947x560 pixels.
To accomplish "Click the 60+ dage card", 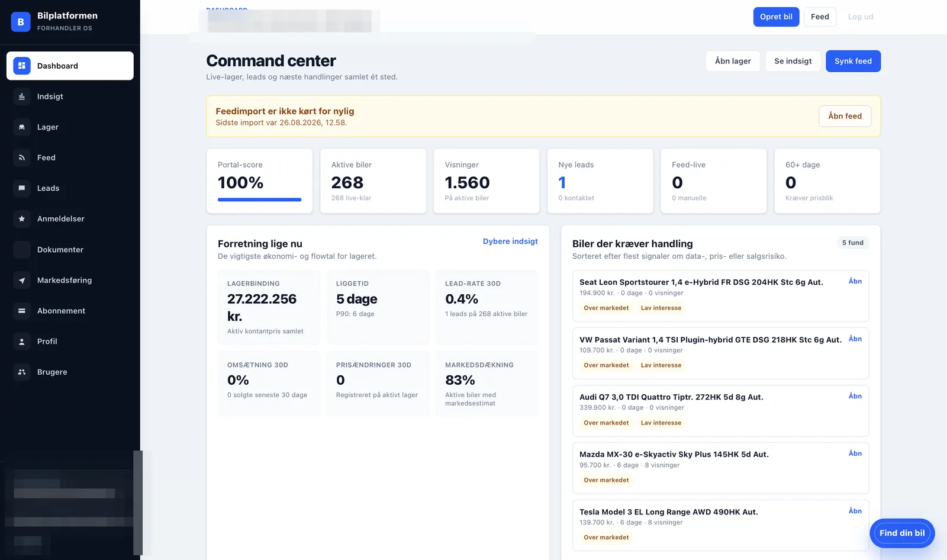I will [827, 181].
